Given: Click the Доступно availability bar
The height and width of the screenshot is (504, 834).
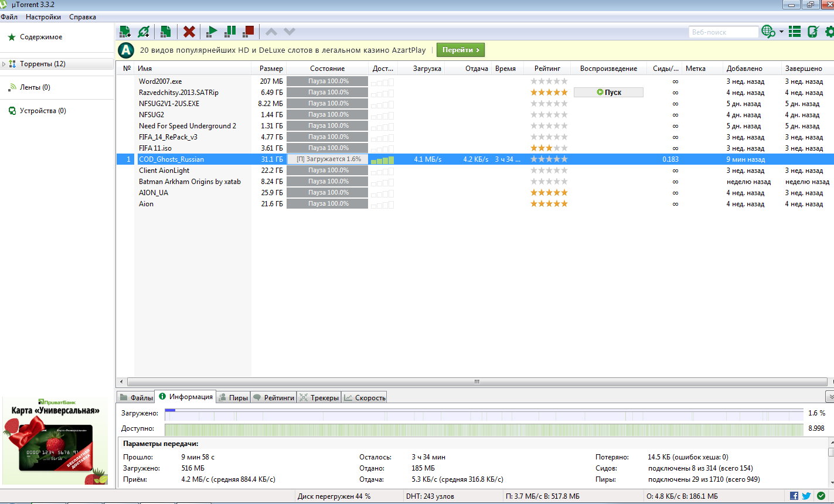Looking at the screenshot, I should tap(484, 429).
